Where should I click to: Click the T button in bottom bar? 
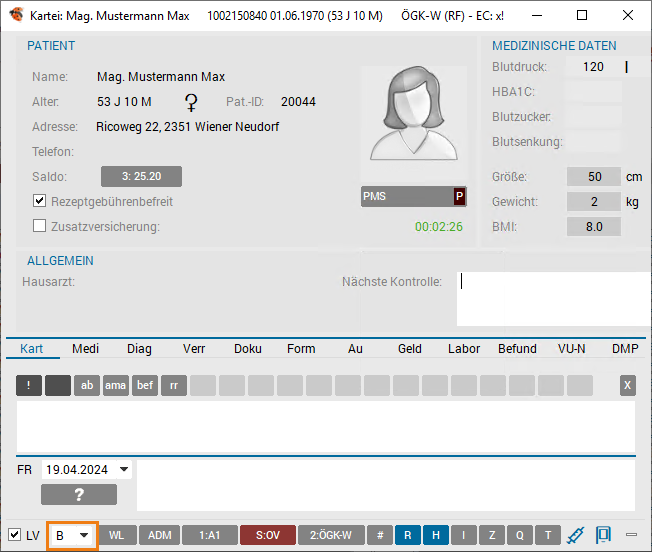(x=548, y=535)
